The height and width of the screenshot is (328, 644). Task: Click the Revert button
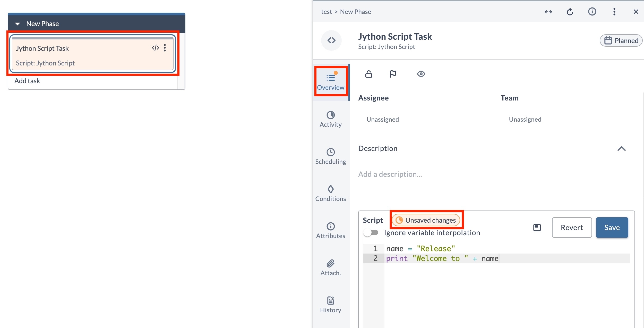pyautogui.click(x=572, y=228)
